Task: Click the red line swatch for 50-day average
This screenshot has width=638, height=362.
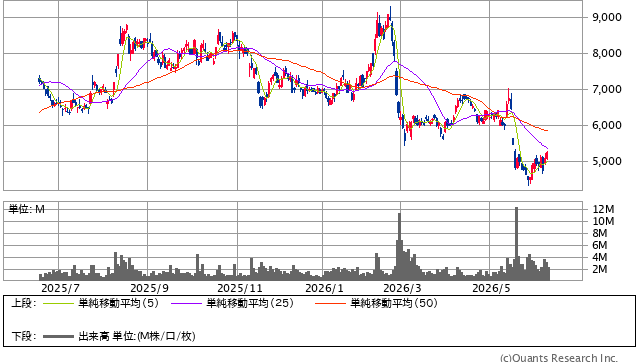Action: [330, 303]
